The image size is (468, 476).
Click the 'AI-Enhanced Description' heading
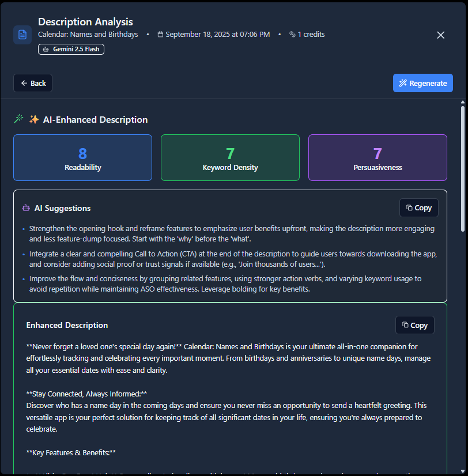(95, 120)
